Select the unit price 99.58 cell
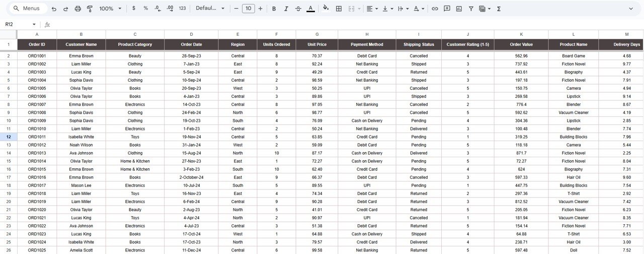 [x=317, y=250]
